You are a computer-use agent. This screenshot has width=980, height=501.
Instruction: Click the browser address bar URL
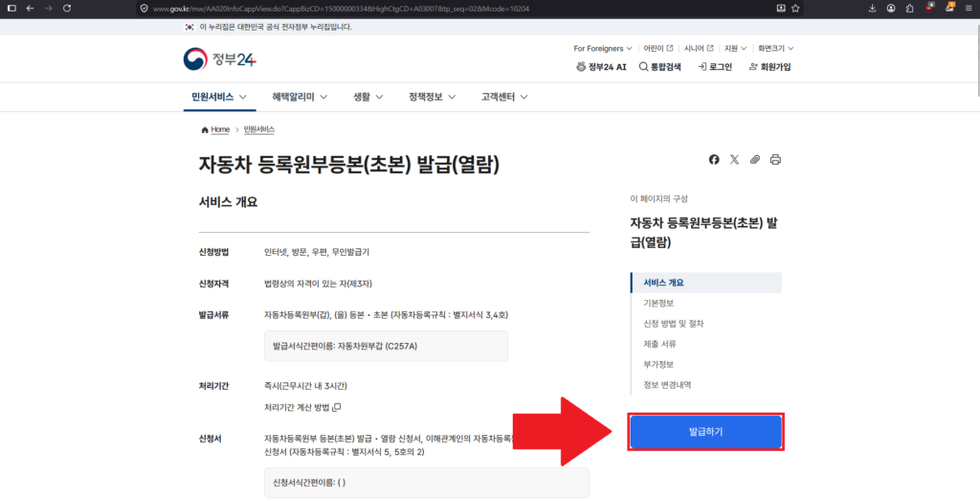coord(341,9)
